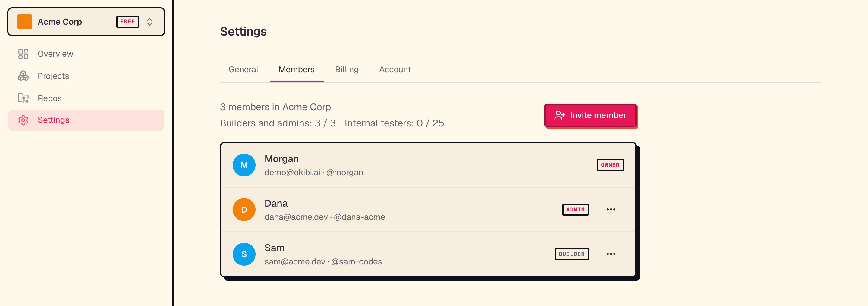Click 'sam@acme.dev · @sam-codes' text
868x306 pixels.
point(323,262)
